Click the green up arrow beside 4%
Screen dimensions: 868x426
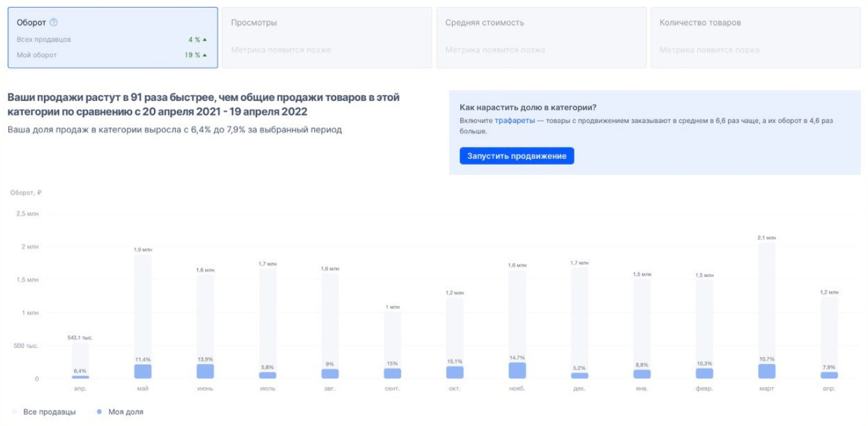click(205, 39)
